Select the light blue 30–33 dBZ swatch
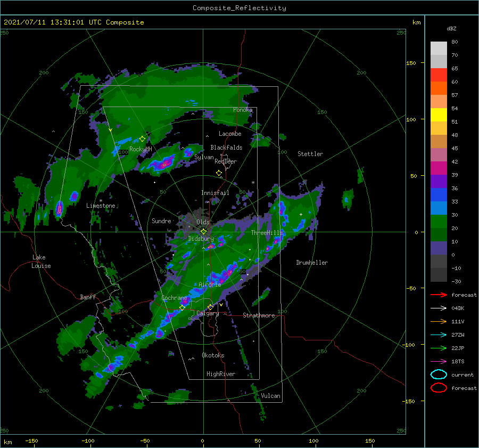This screenshot has height=448, width=479. point(439,208)
